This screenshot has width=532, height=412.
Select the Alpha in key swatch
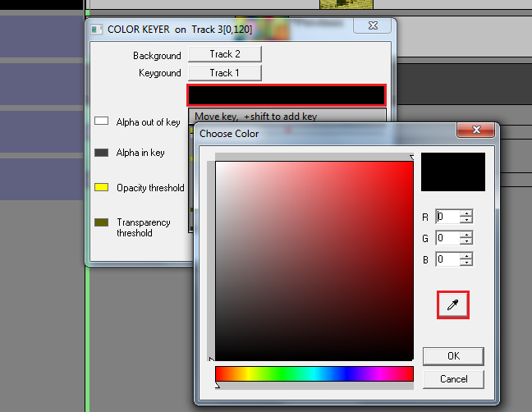(x=102, y=153)
